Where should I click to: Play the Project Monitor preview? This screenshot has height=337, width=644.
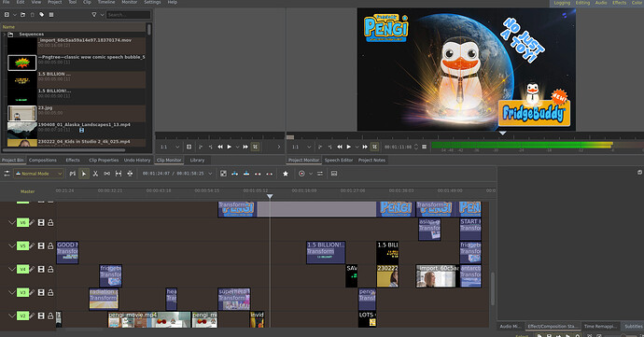pos(349,147)
